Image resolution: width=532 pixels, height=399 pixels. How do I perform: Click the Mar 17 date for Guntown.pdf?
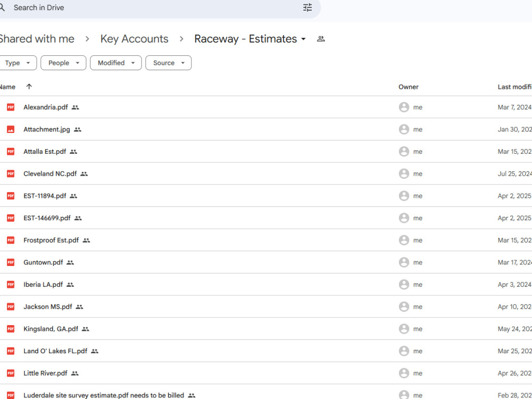514,262
